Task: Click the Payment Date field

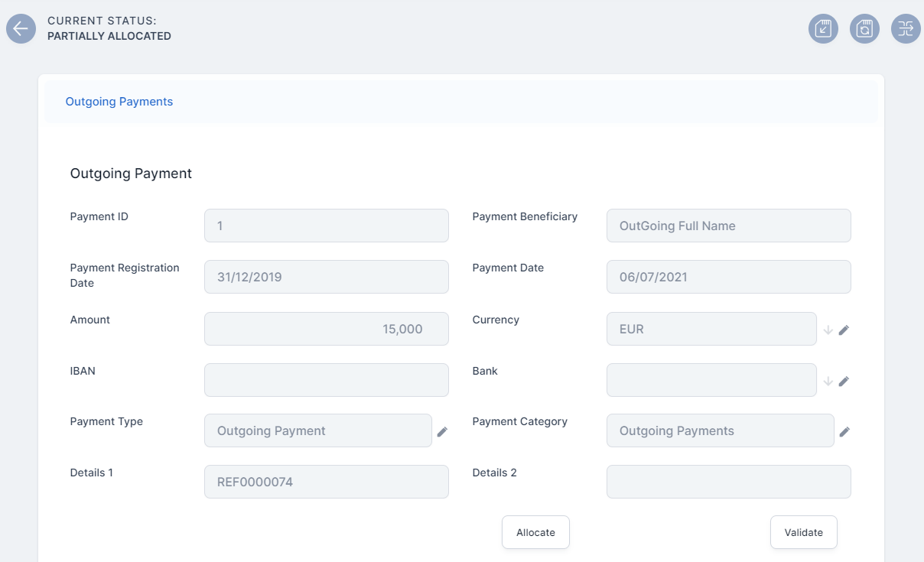Action: click(728, 277)
